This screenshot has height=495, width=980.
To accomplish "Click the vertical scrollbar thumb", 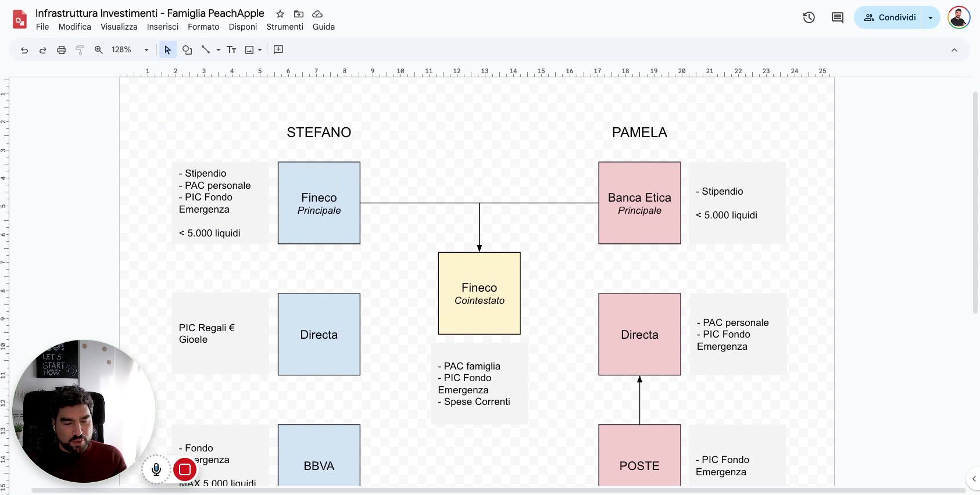I will [x=975, y=202].
